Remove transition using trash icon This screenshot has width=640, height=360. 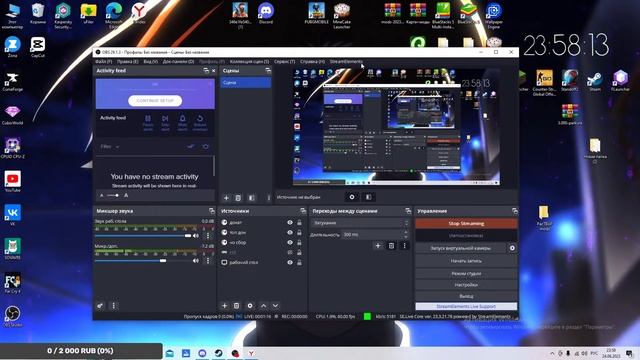point(391,245)
